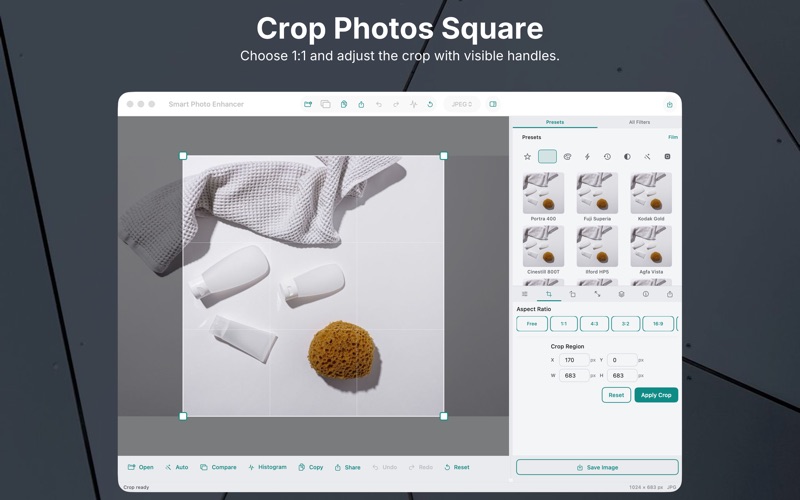Toggle Compare in the bottom toolbar
Image resolution: width=800 pixels, height=500 pixels.
tap(218, 467)
